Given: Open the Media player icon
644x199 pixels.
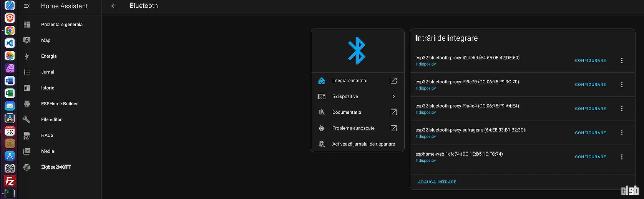Looking at the screenshot, I should click(27, 151).
